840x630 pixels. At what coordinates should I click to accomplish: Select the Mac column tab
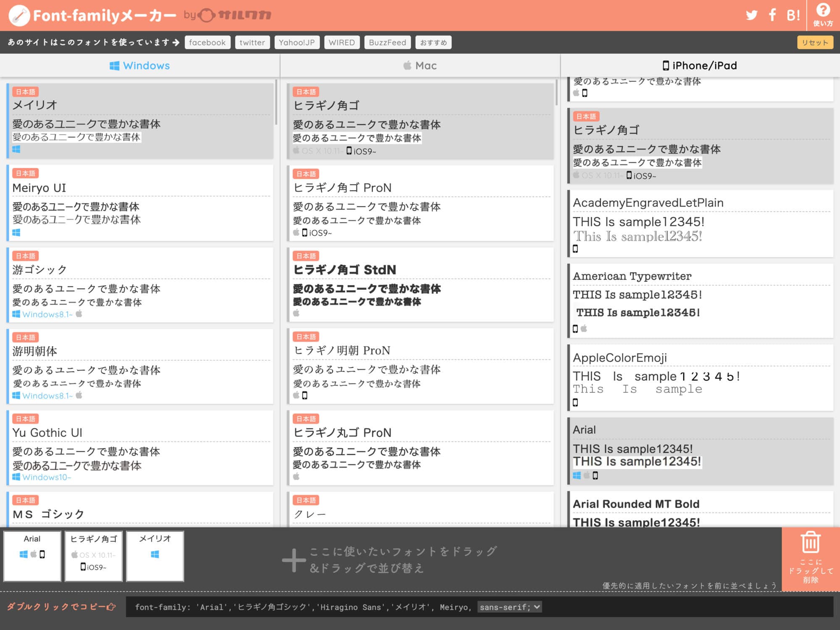tap(420, 66)
